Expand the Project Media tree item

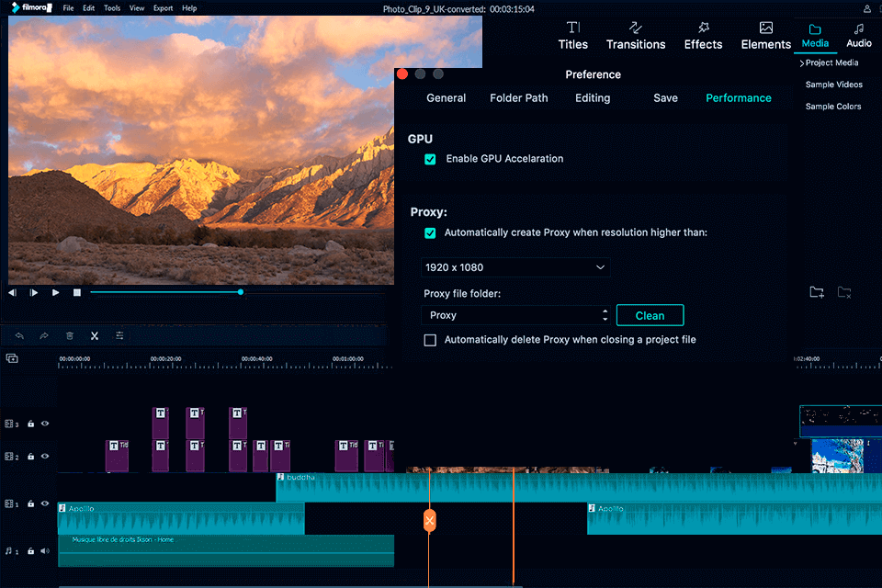802,63
